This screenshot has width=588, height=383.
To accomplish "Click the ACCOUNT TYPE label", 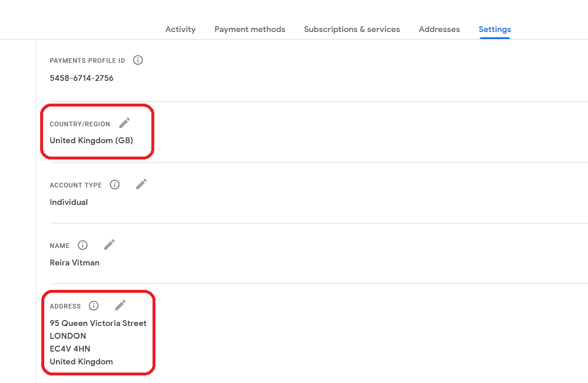I will pyautogui.click(x=76, y=185).
